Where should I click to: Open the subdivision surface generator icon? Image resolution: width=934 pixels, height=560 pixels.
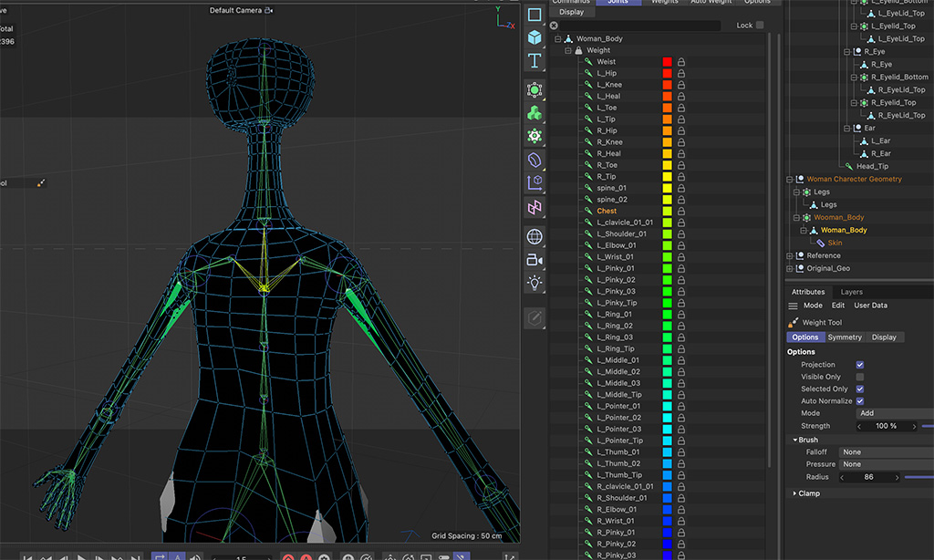[x=534, y=90]
